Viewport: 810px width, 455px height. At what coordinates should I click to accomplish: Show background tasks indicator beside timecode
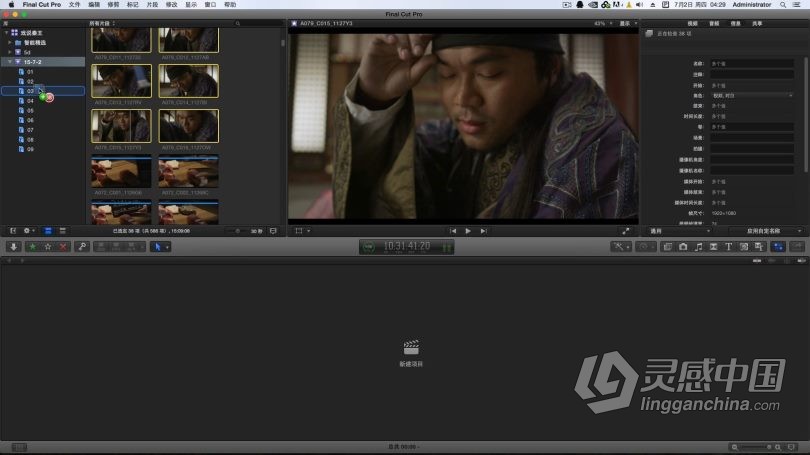pyautogui.click(x=368, y=247)
